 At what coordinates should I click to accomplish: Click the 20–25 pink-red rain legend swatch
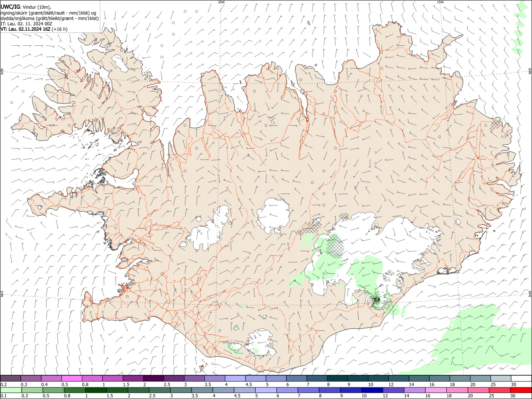coord(478,390)
